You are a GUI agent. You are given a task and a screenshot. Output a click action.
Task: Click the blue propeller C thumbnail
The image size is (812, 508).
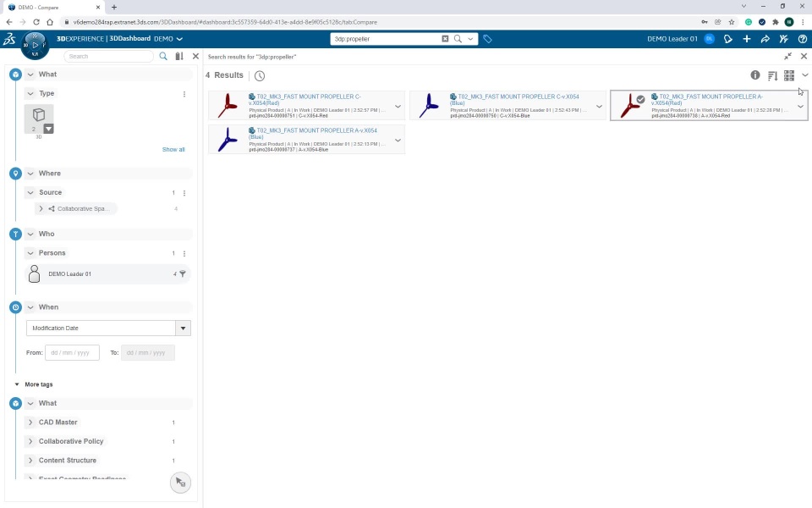429,105
